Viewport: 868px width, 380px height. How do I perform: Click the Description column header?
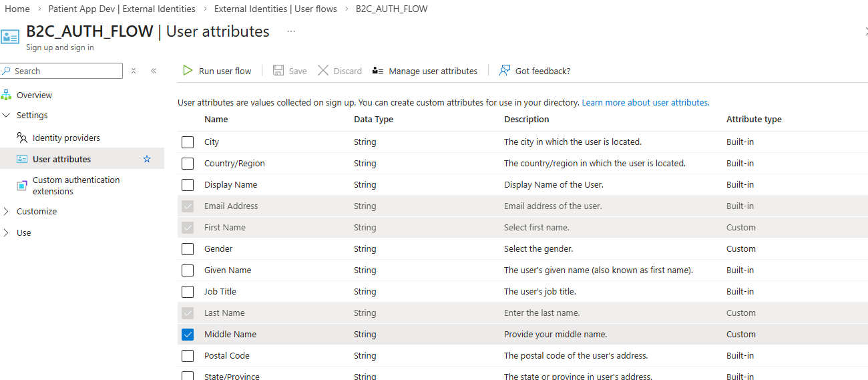click(527, 120)
